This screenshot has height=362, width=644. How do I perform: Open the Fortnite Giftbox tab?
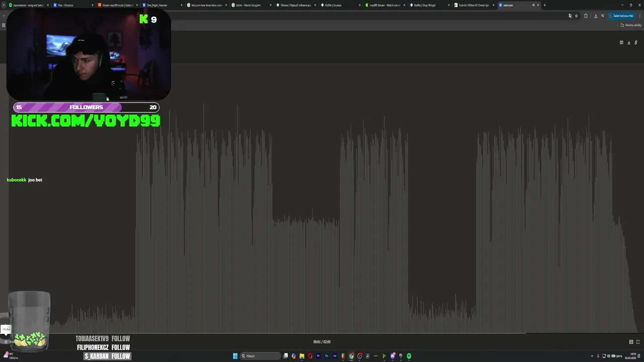tap(474, 5)
